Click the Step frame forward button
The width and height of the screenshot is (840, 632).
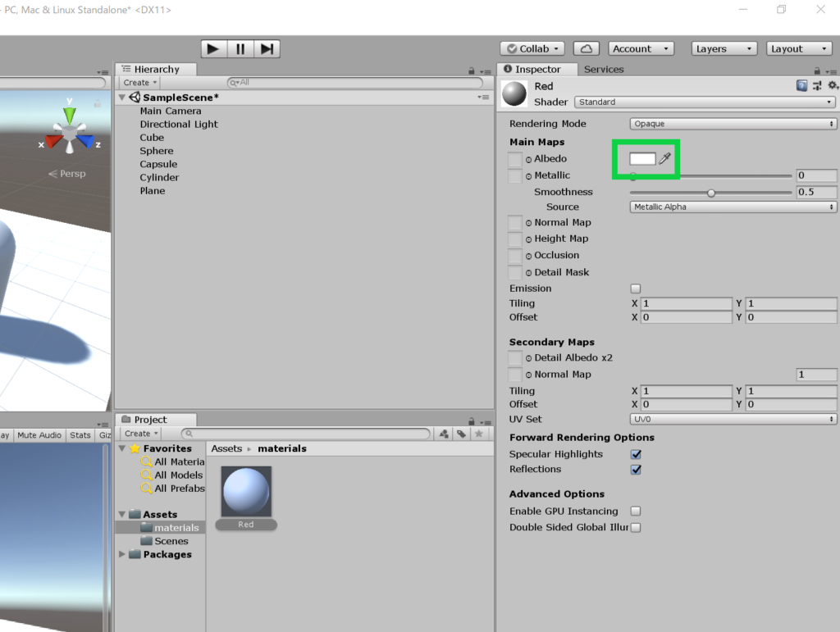point(267,49)
